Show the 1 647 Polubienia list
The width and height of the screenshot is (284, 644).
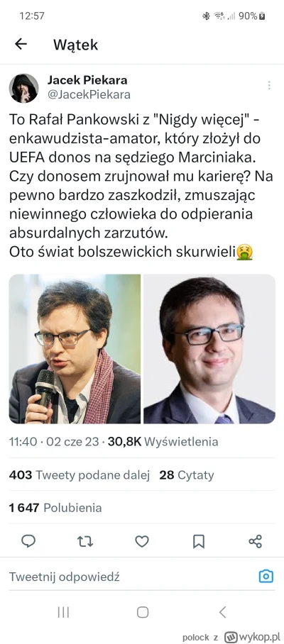(x=55, y=508)
